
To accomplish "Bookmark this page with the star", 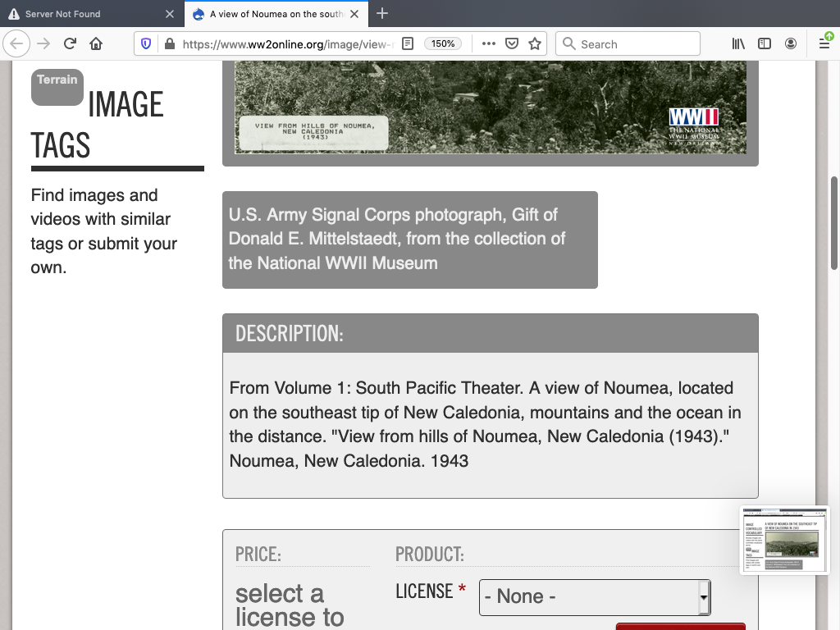I will point(535,44).
